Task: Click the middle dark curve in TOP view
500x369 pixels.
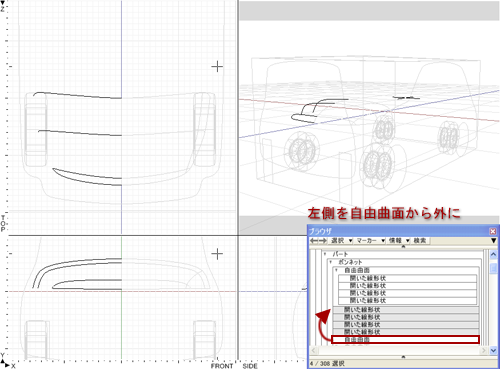Action: tap(80, 133)
